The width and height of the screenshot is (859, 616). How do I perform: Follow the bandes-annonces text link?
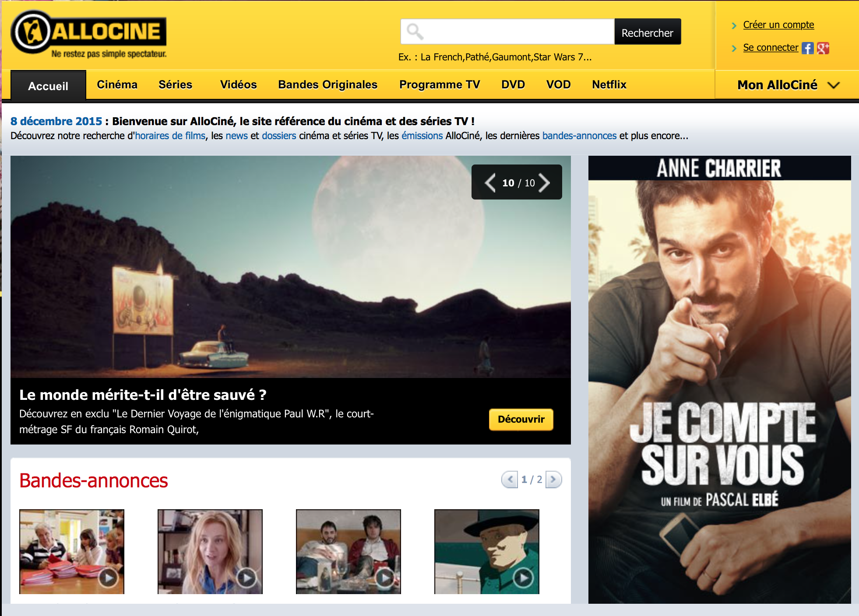point(579,136)
